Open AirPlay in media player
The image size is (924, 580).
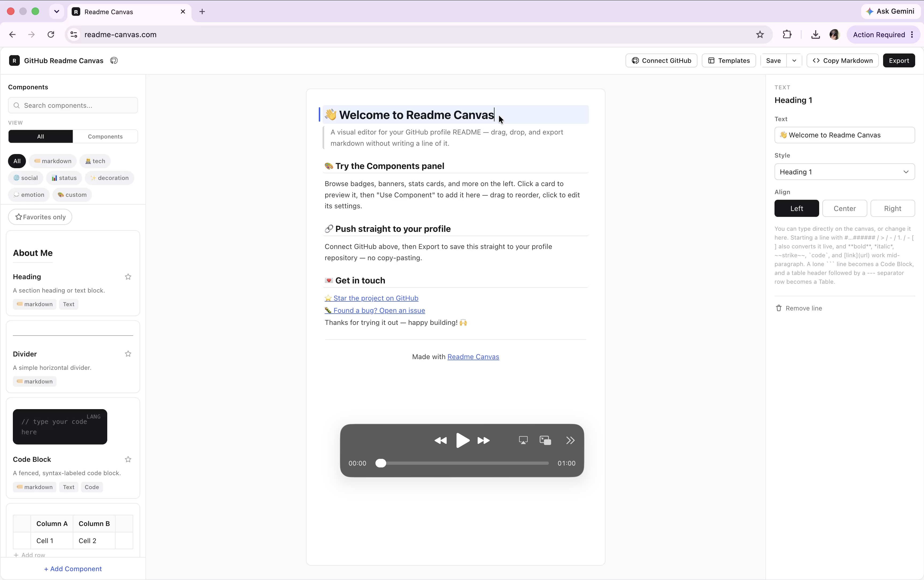(x=523, y=440)
